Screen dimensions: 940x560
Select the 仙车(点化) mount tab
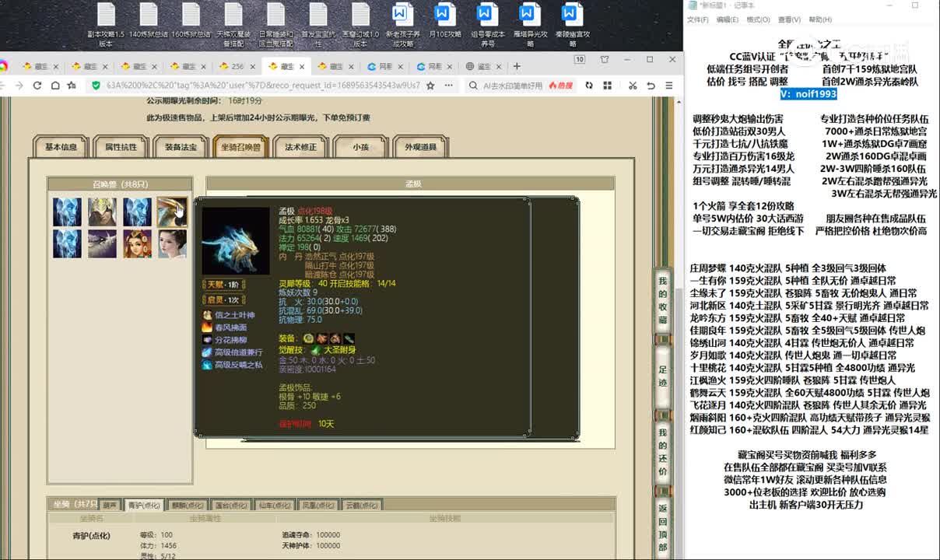pyautogui.click(x=275, y=505)
